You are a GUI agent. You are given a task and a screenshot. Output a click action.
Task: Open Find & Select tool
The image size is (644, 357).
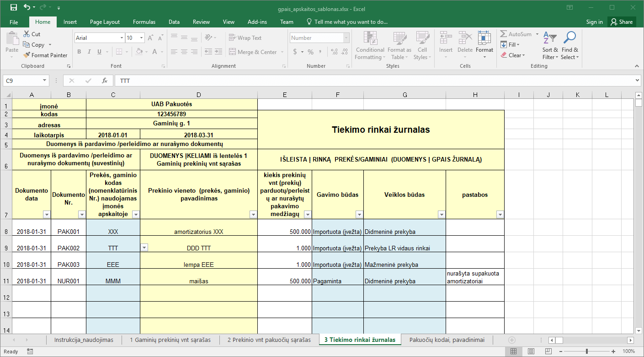570,45
